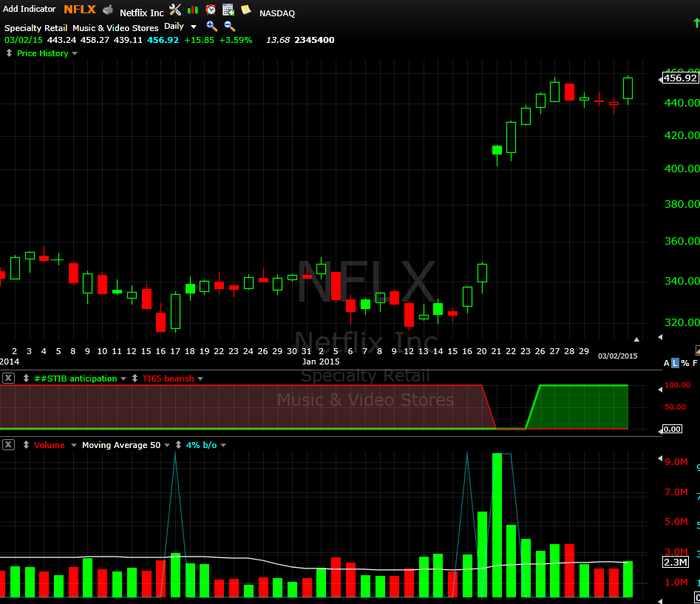Click the +3.59% percent change value
This screenshot has width=700, height=604.
click(236, 40)
